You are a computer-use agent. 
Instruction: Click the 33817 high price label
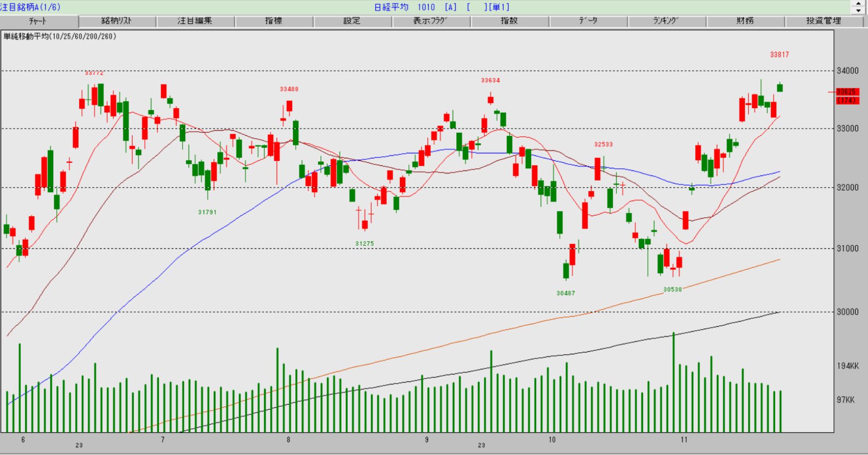780,55
